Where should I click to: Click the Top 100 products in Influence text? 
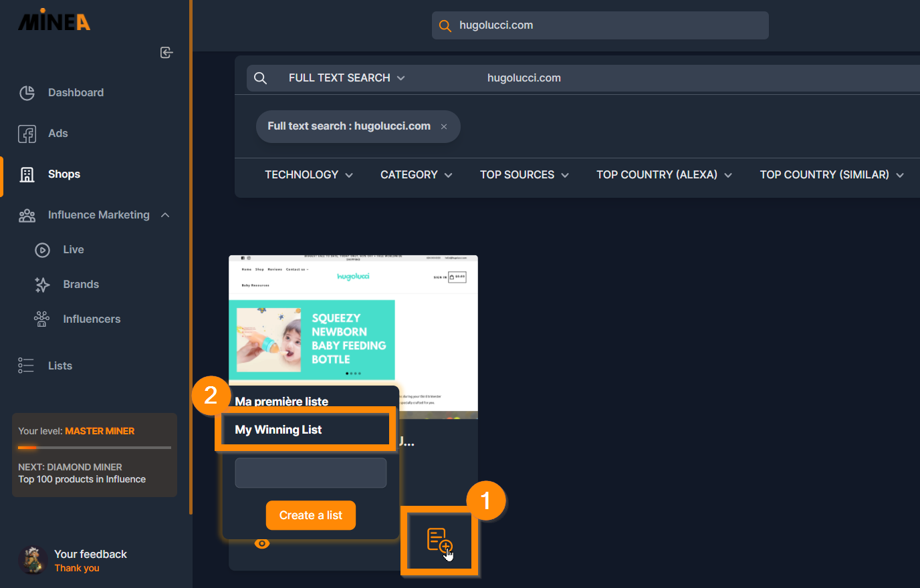click(82, 479)
